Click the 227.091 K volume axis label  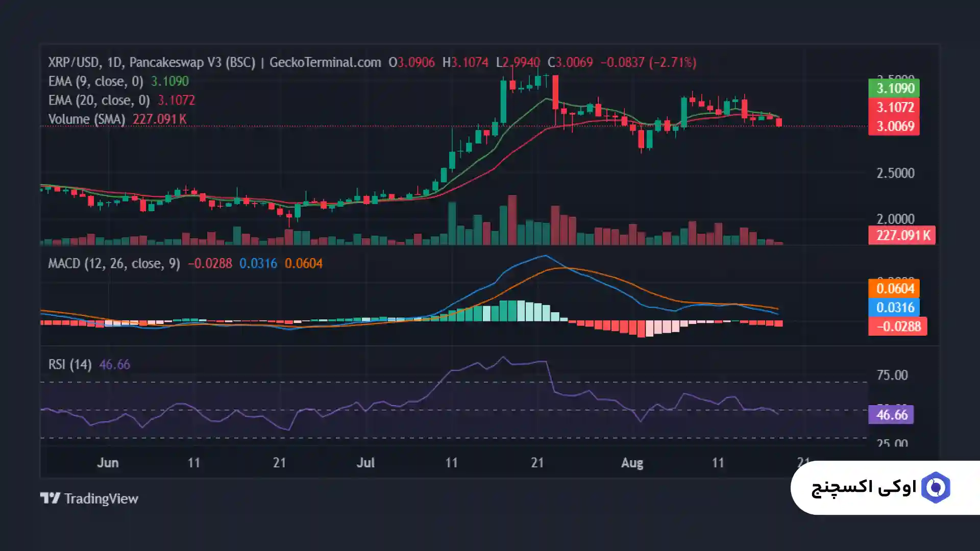coord(902,235)
